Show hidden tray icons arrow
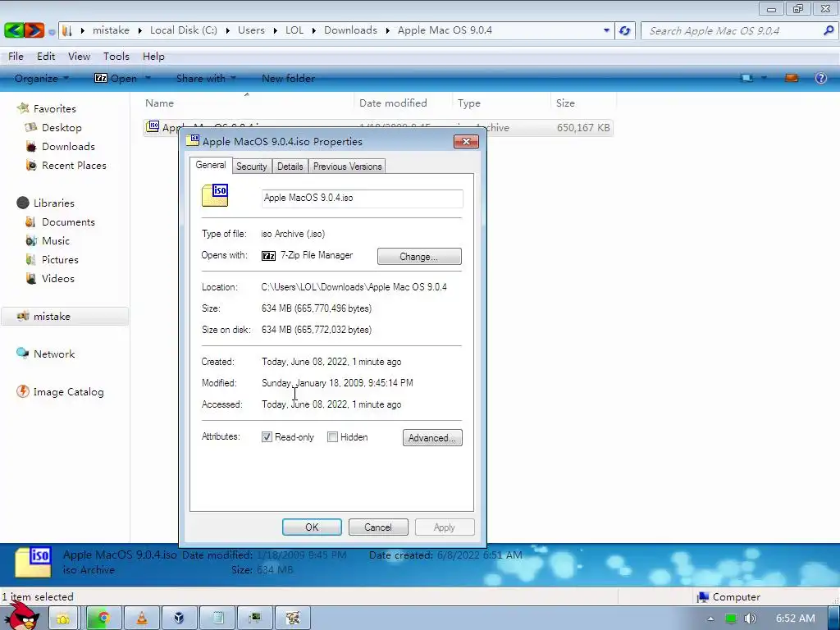 710,619
